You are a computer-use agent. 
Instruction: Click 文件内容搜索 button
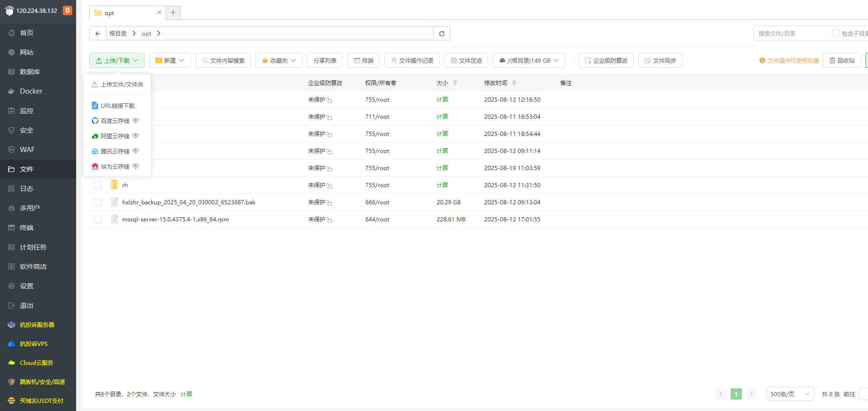pos(223,60)
